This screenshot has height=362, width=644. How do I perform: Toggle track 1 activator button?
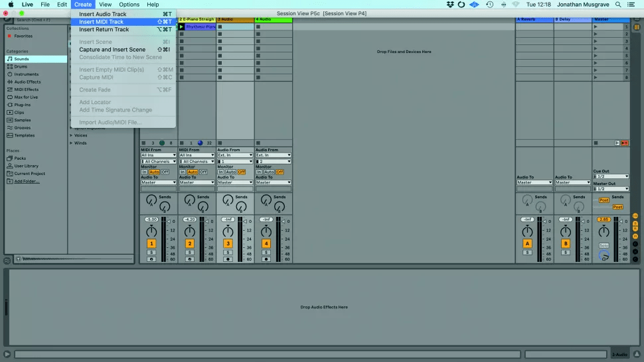(x=151, y=244)
